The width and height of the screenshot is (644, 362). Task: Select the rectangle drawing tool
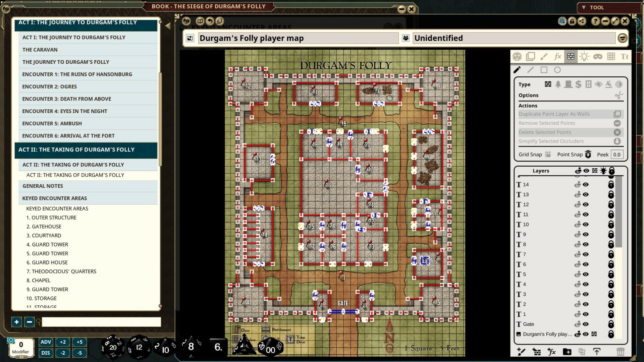(544, 70)
